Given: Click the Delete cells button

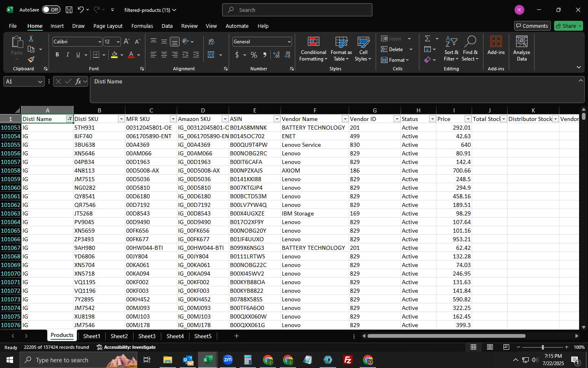Looking at the screenshot, I should click(392, 49).
